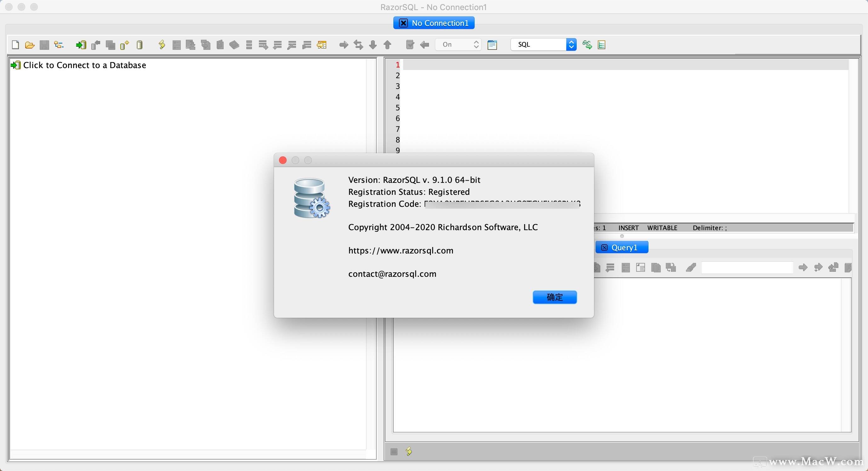Click the 确定 OK button in dialog
The width and height of the screenshot is (868, 471).
555,297
